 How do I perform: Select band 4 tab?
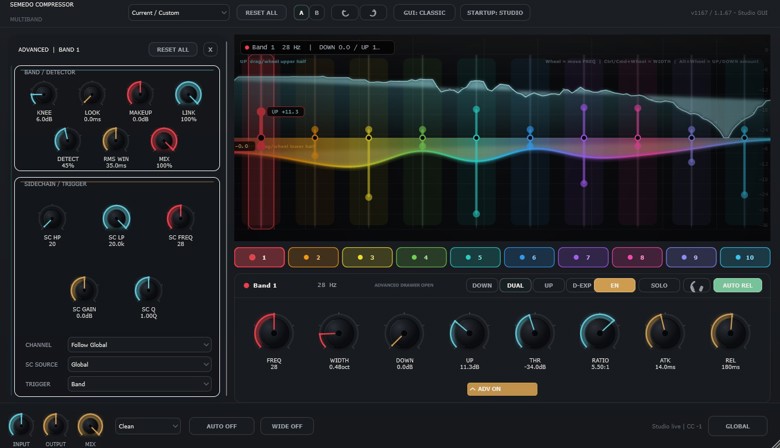421,258
